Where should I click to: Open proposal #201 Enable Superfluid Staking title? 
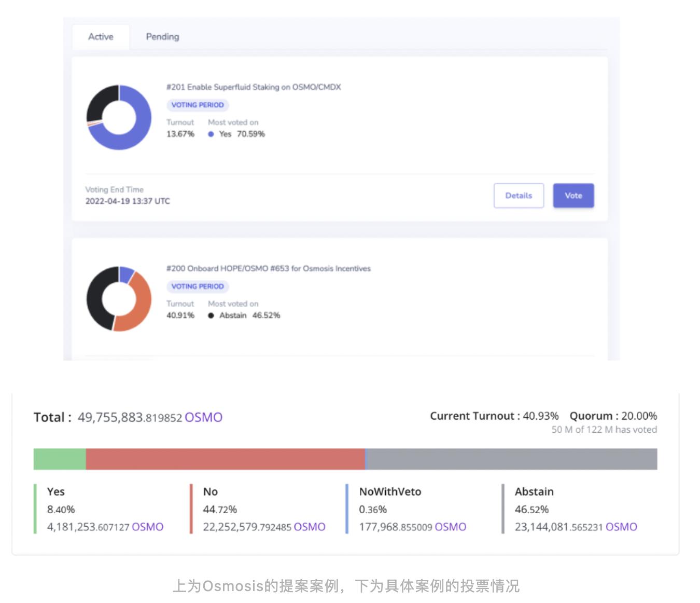pos(254,87)
